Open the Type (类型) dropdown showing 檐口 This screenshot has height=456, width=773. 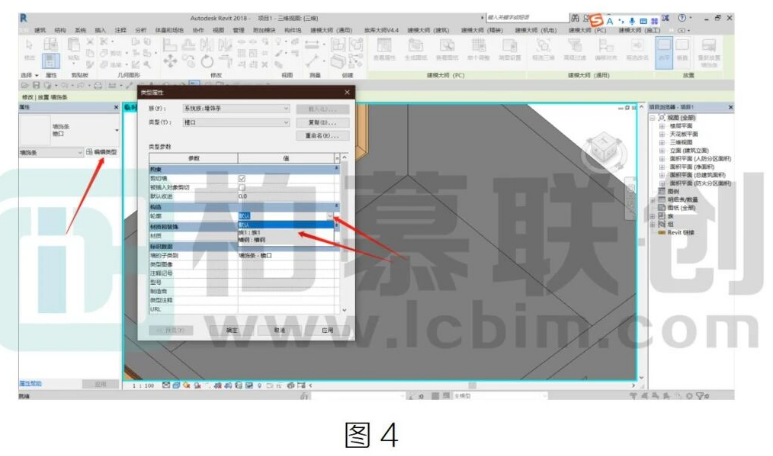[x=236, y=122]
